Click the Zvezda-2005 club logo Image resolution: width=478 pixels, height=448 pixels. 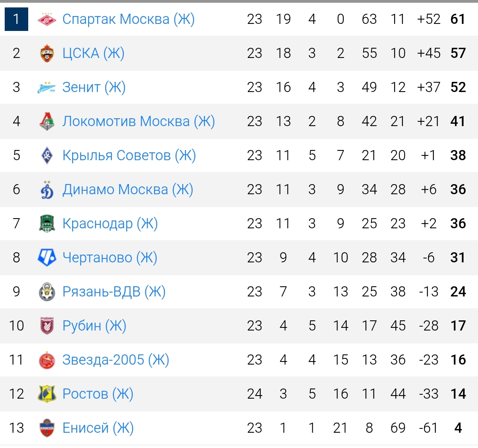click(47, 360)
